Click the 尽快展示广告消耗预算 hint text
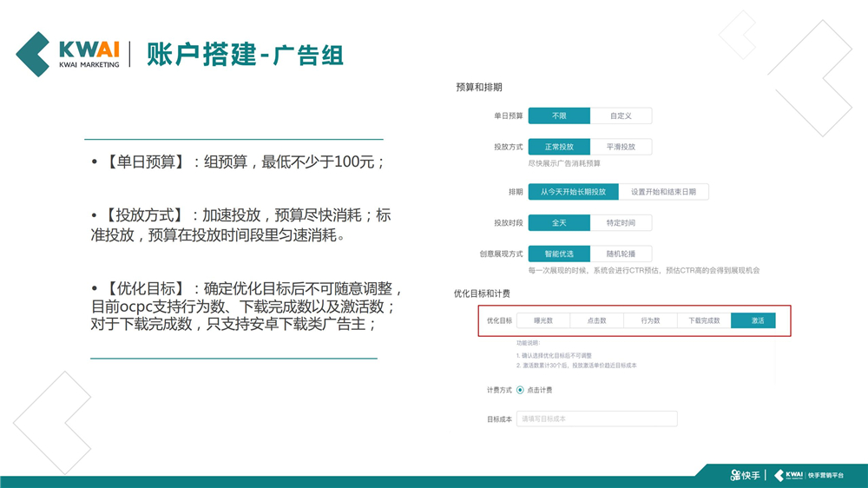This screenshot has height=488, width=868. coord(564,163)
